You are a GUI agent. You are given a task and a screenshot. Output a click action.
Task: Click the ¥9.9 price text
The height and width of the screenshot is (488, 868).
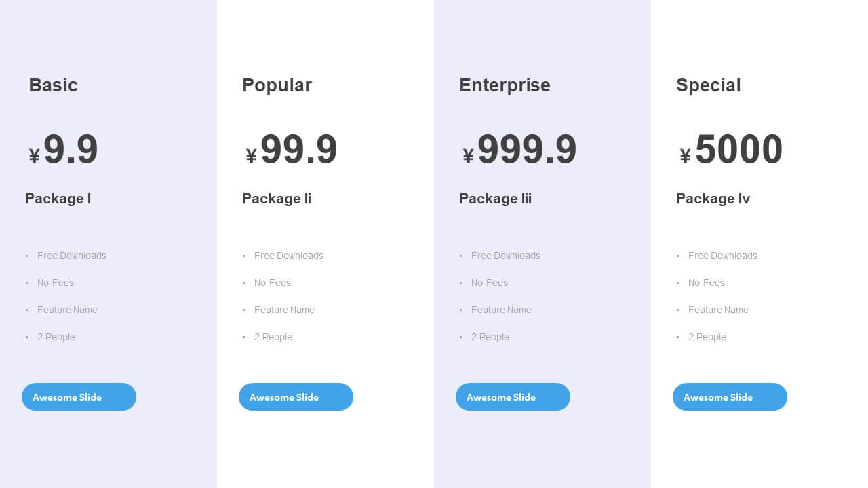63,150
